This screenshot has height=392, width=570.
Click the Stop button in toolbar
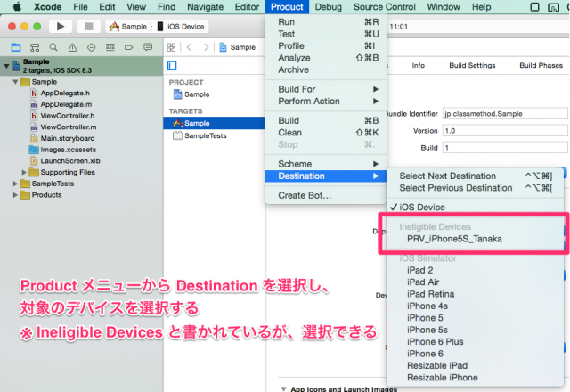coord(89,26)
